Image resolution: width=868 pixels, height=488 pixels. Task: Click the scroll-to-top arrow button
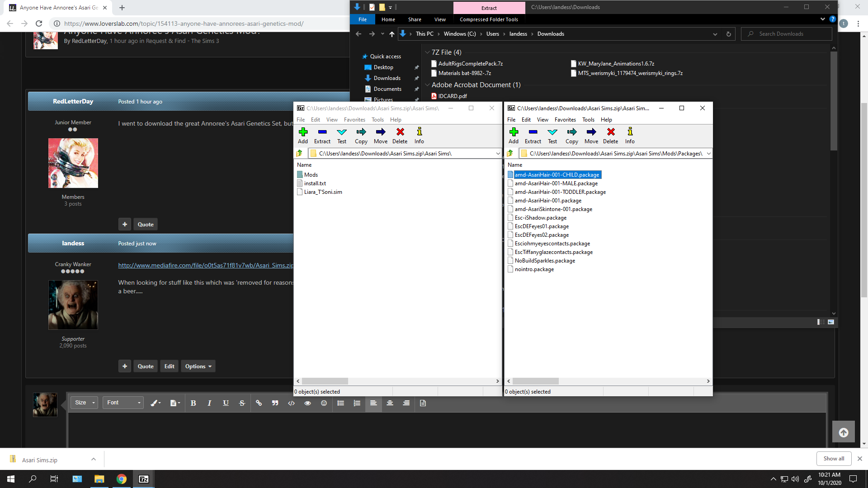(x=844, y=432)
